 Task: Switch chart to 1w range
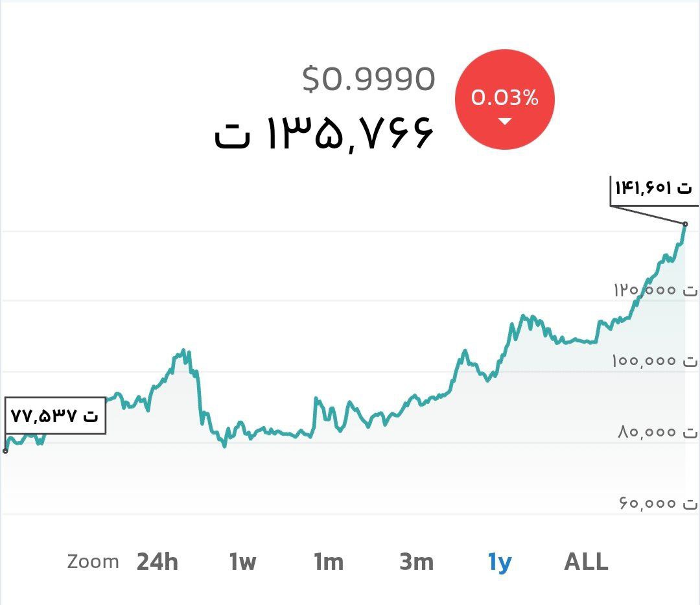pyautogui.click(x=242, y=562)
